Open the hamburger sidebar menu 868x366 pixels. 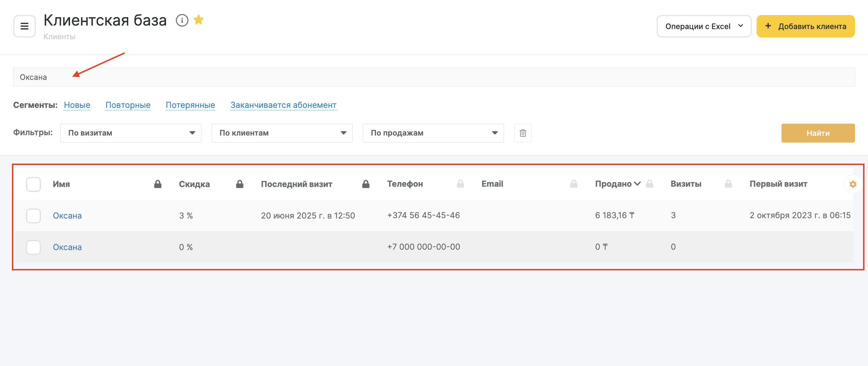pos(25,26)
